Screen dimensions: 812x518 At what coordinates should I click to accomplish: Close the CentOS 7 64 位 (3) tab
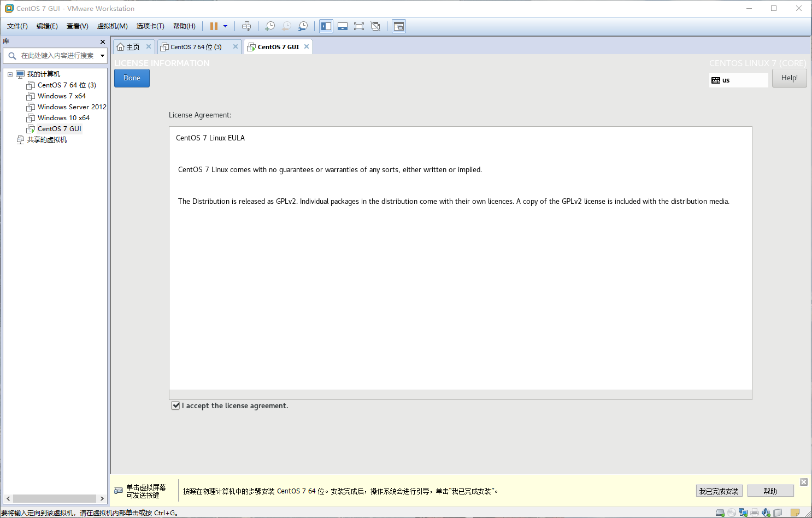point(236,46)
